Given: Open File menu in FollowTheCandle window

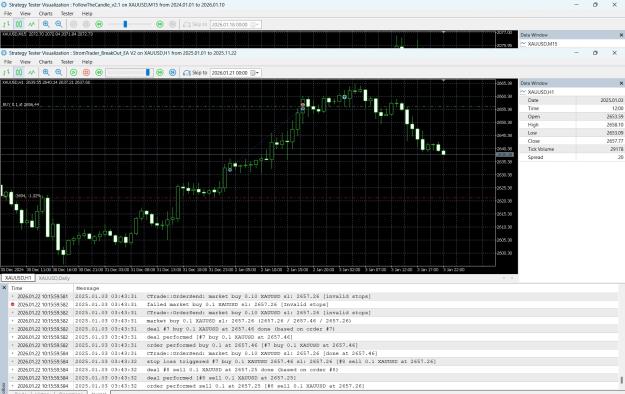Looking at the screenshot, I should (x=8, y=14).
